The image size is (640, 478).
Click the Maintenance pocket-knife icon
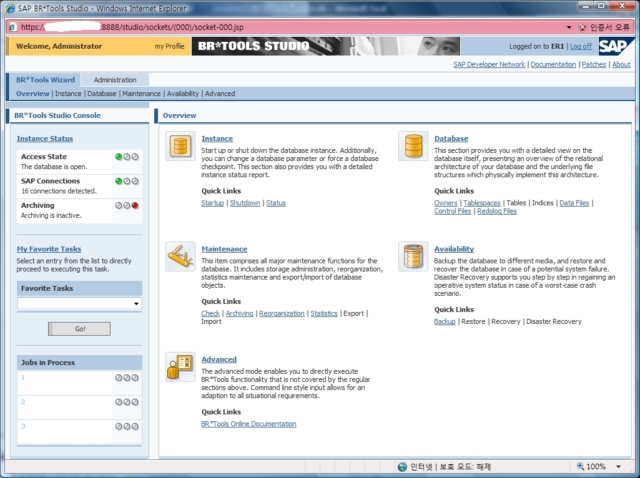180,256
